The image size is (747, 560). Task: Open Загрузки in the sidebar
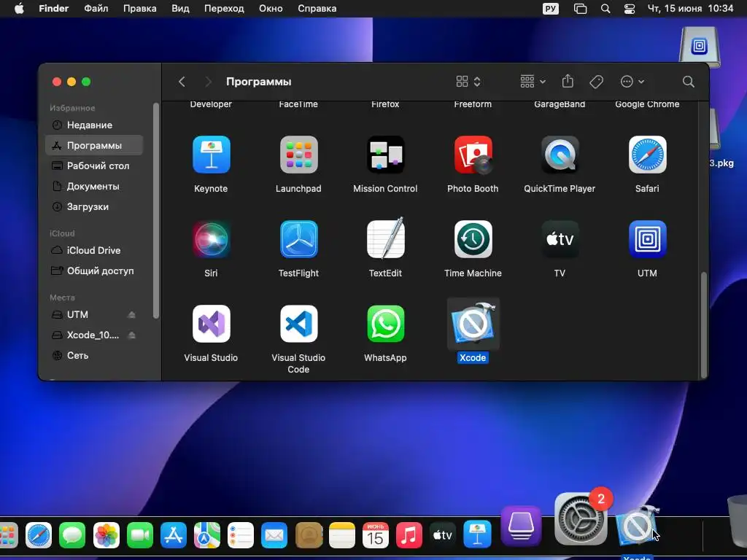94,206
